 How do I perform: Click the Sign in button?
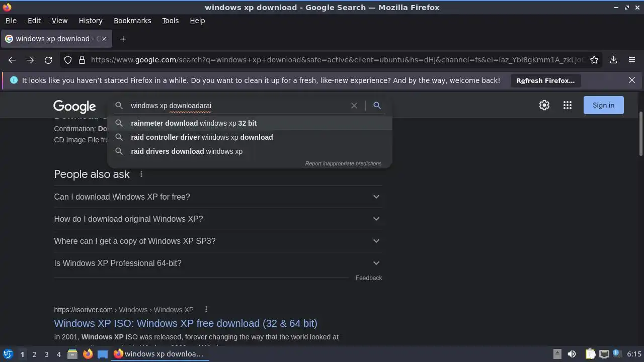[603, 105]
